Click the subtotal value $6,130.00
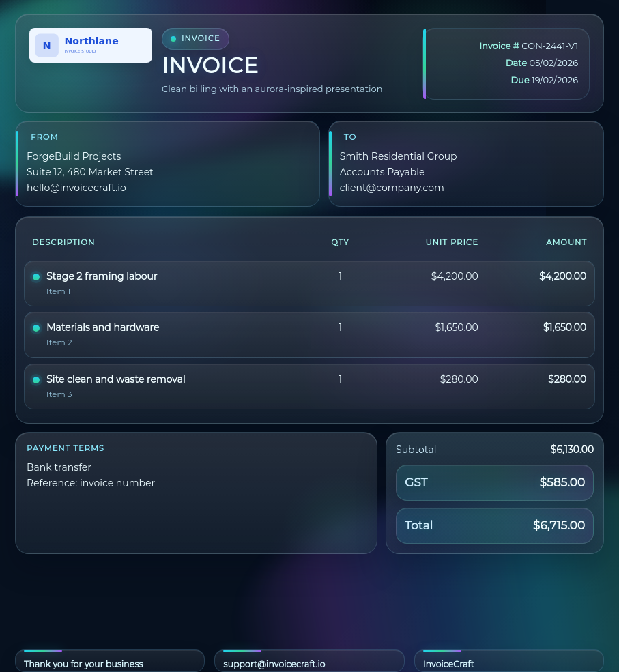Viewport: 619px width, 672px height. [572, 450]
